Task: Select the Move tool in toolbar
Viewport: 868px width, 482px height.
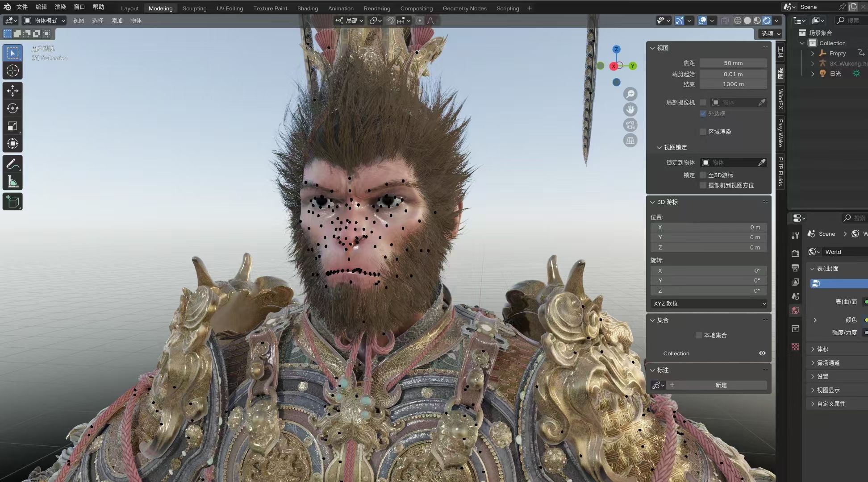Action: coord(13,91)
